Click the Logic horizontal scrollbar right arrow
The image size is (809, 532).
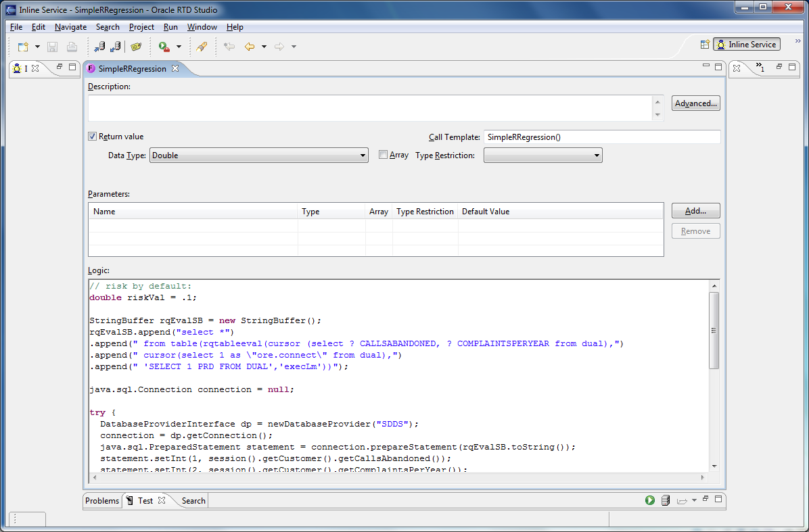point(703,477)
